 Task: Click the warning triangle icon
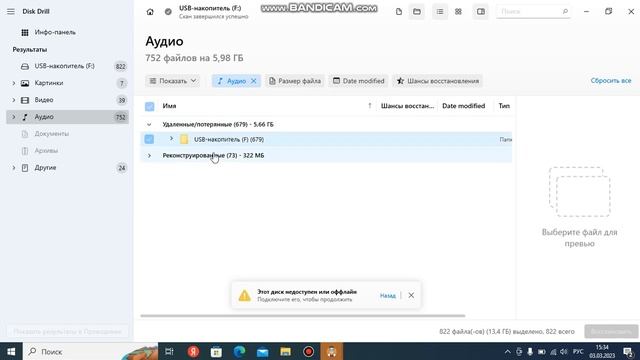[x=244, y=295]
